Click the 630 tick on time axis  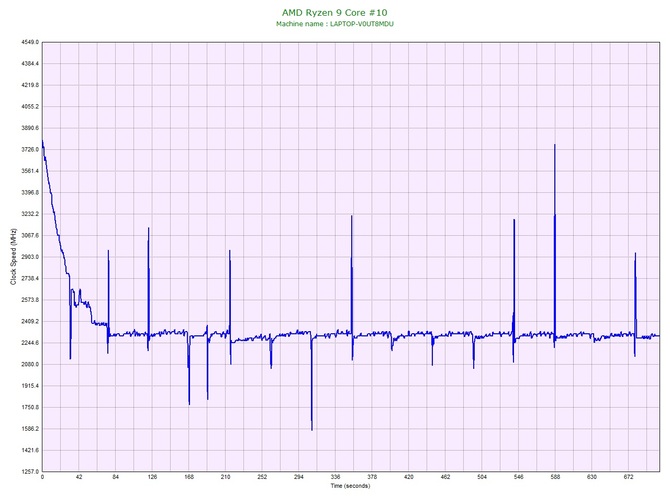click(592, 477)
